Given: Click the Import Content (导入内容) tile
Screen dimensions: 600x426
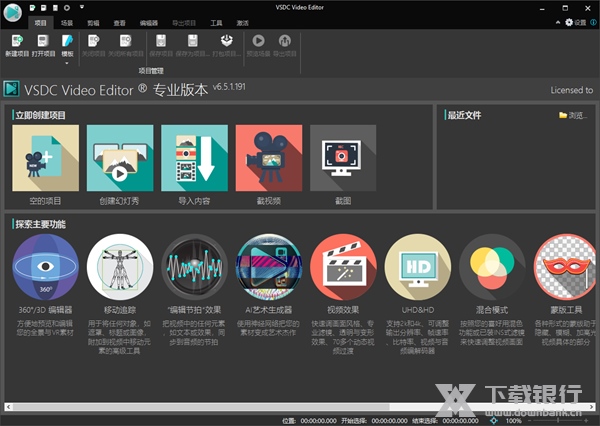Looking at the screenshot, I should point(194,158).
